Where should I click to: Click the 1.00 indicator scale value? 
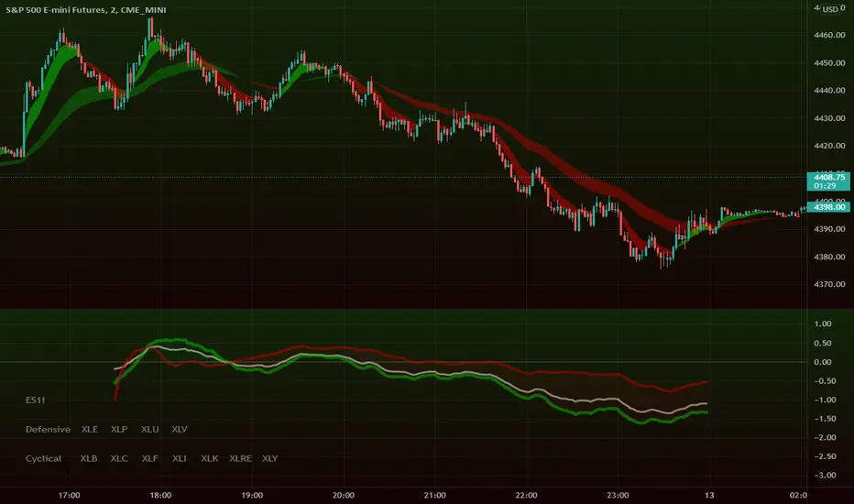coord(823,324)
